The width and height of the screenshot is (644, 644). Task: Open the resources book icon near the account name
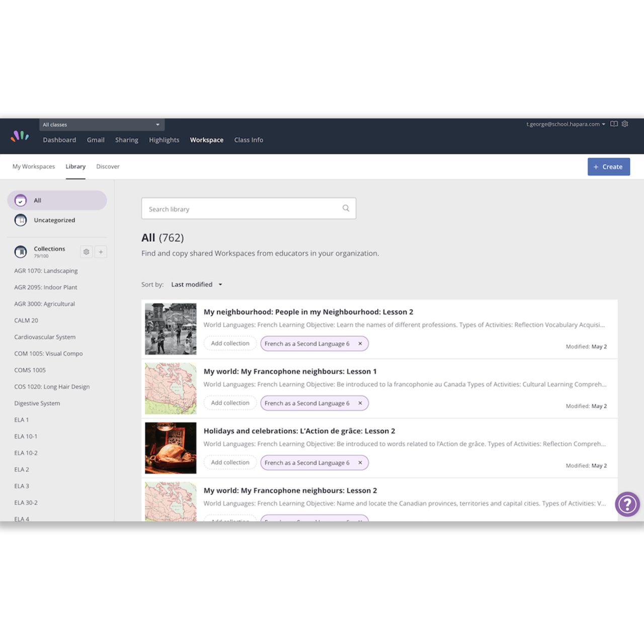(614, 124)
